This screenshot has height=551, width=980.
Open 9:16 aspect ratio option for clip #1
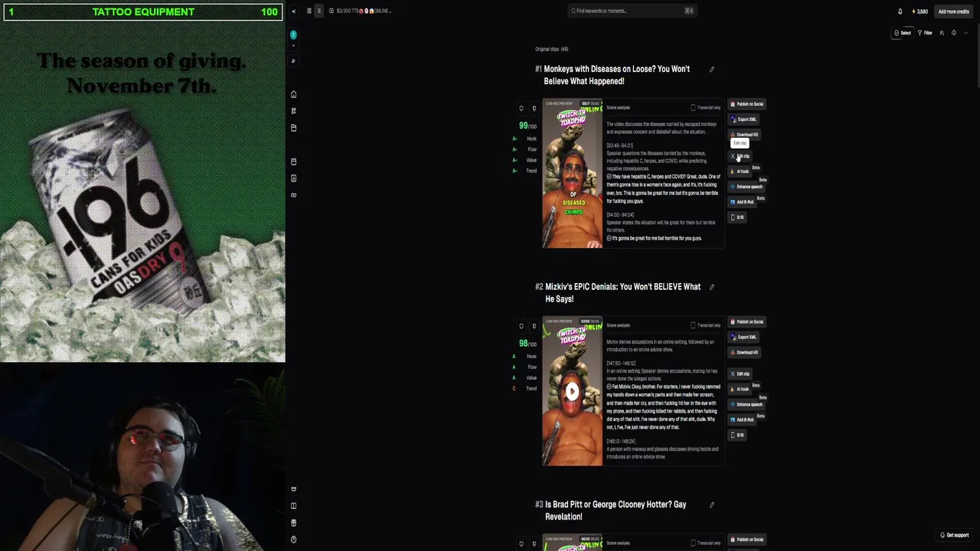click(737, 217)
